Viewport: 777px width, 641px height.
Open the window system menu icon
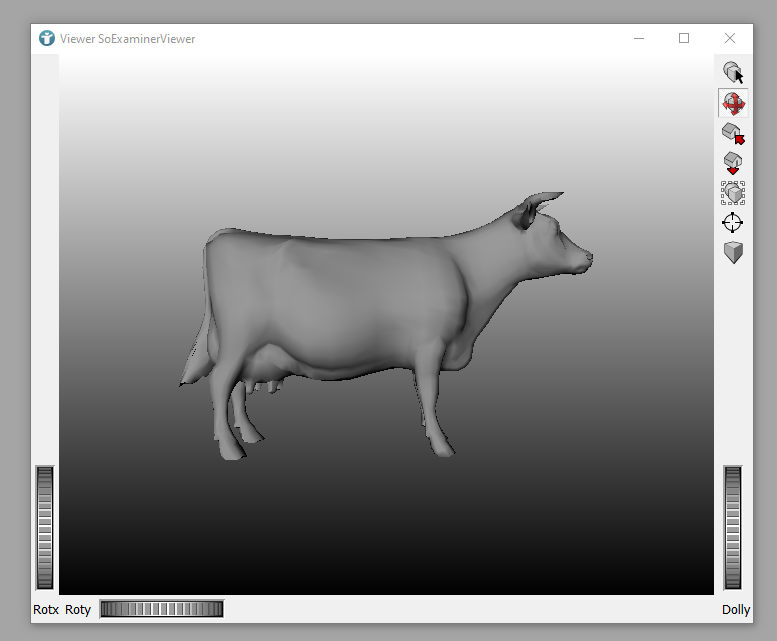46,38
